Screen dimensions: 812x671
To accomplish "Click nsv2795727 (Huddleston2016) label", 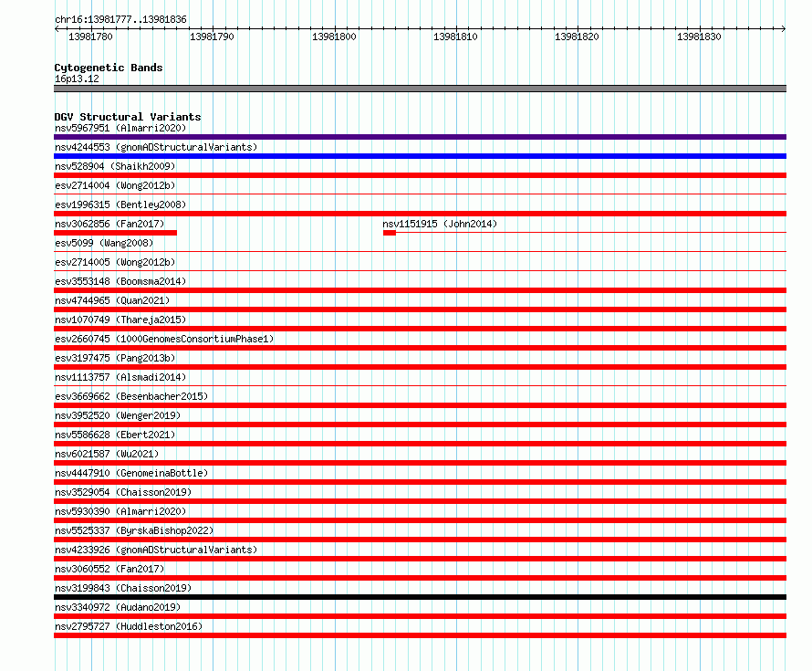I will click(129, 626).
